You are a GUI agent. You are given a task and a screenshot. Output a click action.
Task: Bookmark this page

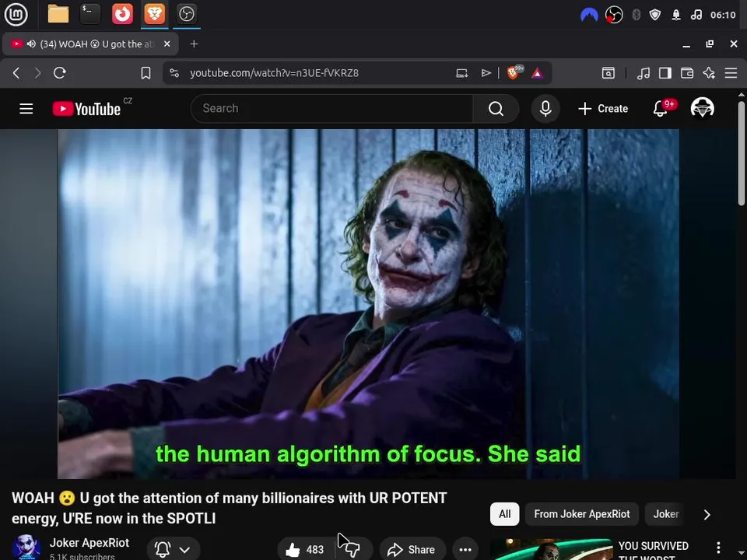(x=146, y=73)
